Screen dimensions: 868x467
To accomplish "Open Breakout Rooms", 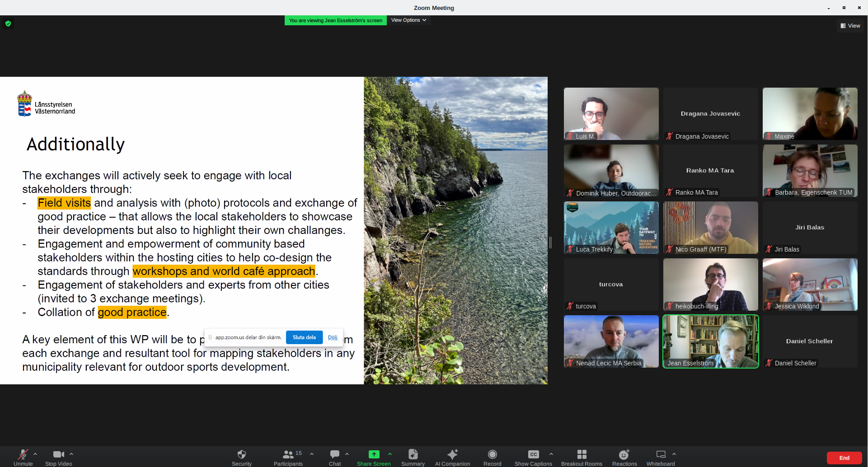I will pos(582,454).
